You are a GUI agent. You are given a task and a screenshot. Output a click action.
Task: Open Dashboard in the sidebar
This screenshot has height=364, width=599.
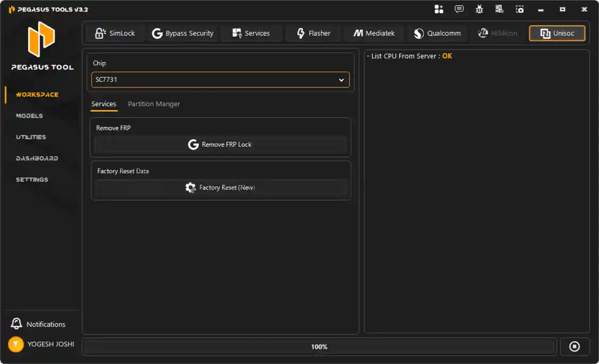click(37, 158)
